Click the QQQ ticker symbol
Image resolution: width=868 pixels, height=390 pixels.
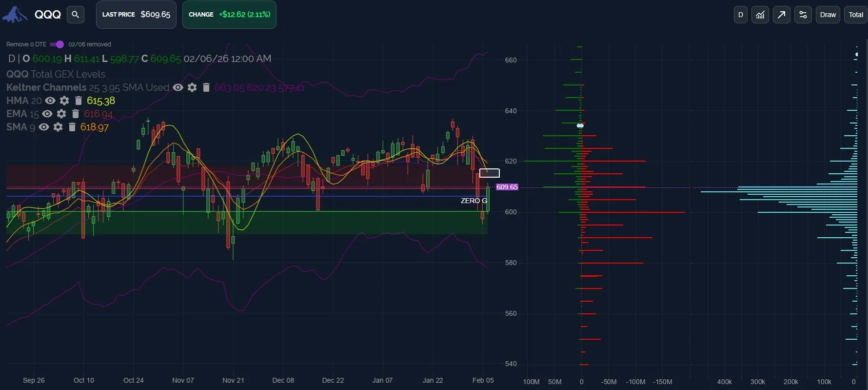pos(48,15)
